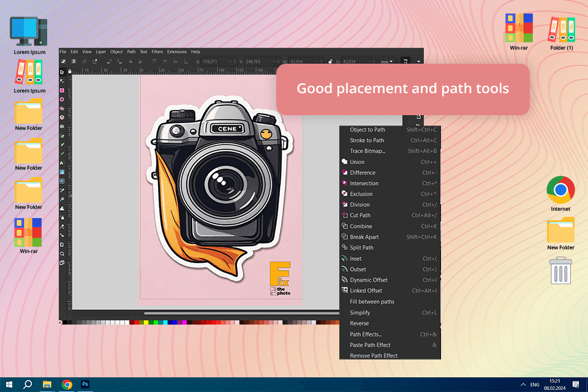
Task: Open the Layer menu
Action: tap(100, 52)
